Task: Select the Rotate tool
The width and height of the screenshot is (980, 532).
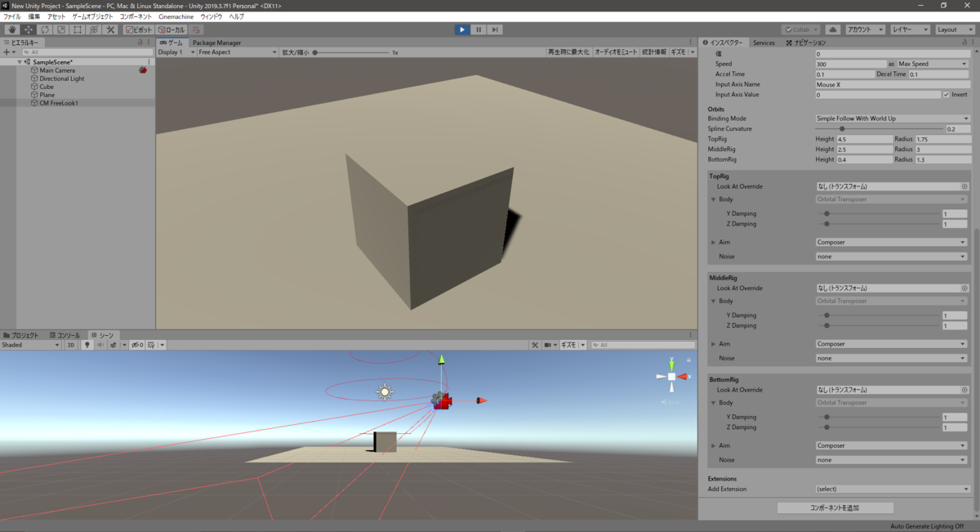Action: [x=45, y=29]
